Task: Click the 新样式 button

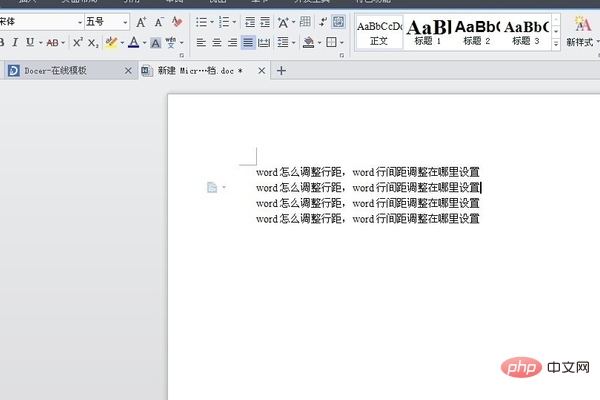Action: 578,33
